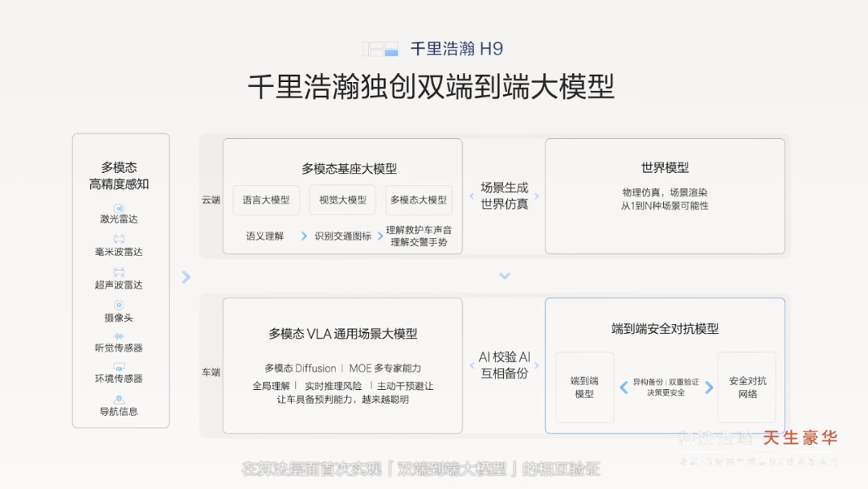Click the 全局理解 text
Image resolution: width=868 pixels, height=489 pixels.
[x=272, y=386]
